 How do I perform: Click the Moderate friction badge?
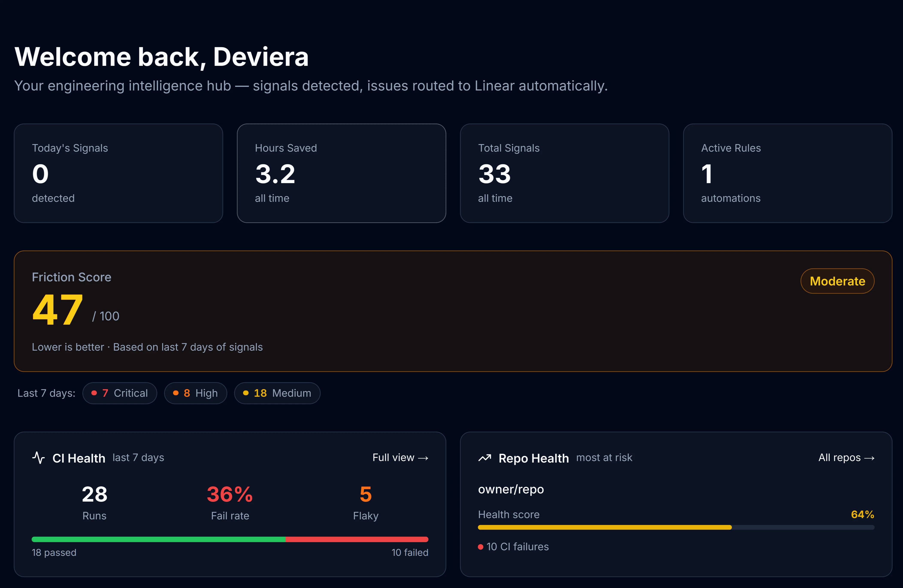tap(837, 281)
